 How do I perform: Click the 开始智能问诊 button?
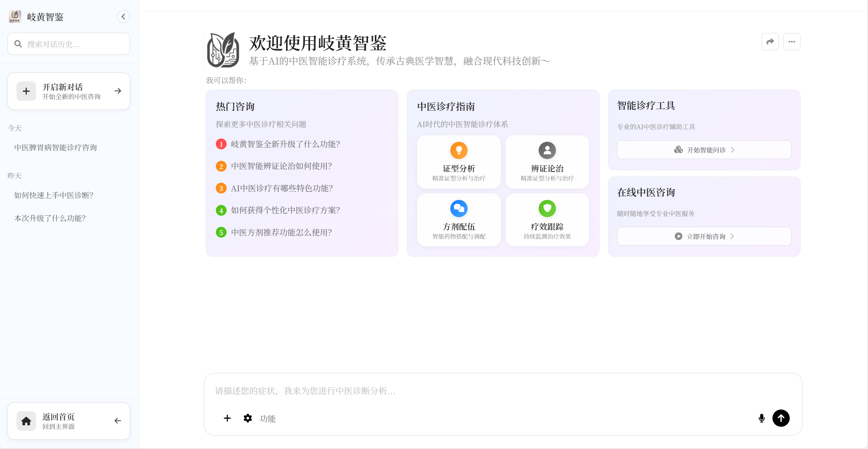tap(703, 150)
